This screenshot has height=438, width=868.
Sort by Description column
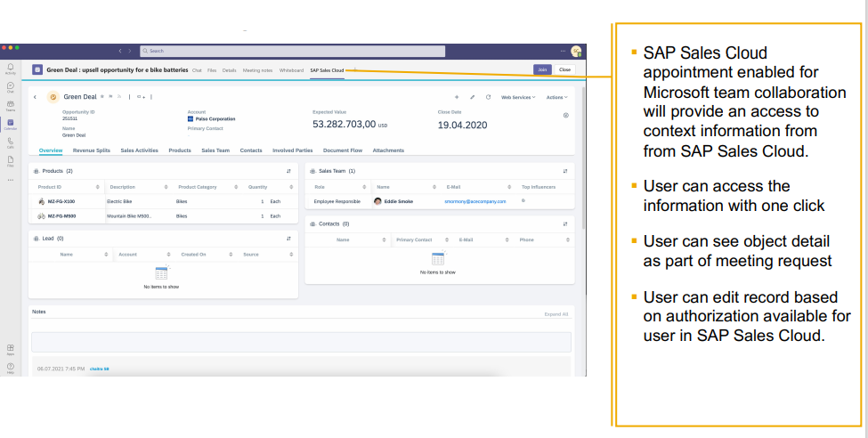[x=166, y=187]
